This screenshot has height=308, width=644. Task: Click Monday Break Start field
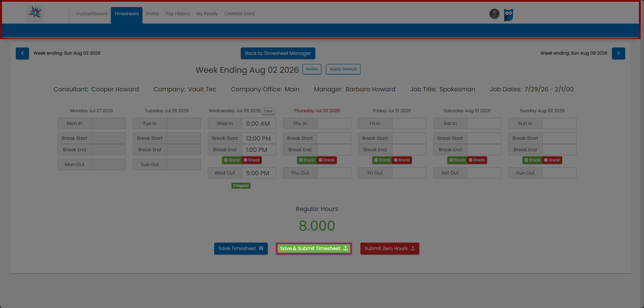pos(109,138)
